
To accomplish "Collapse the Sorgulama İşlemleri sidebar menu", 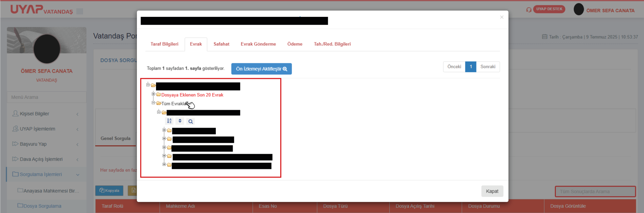I will pos(78,175).
